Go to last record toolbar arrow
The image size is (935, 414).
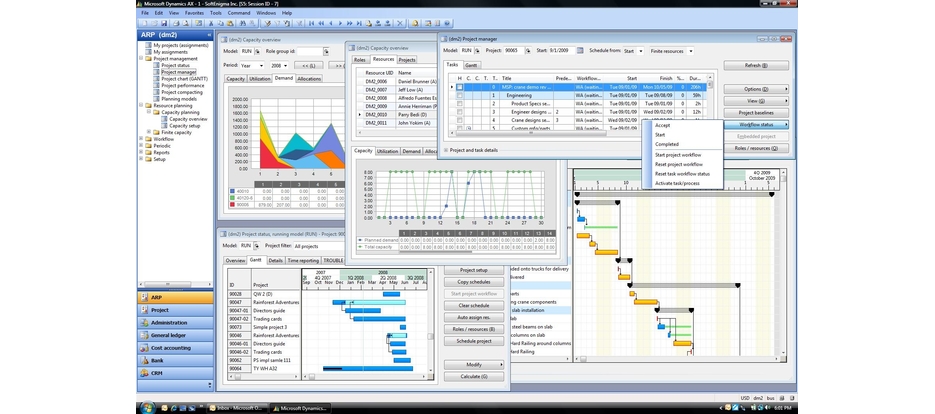pos(359,23)
